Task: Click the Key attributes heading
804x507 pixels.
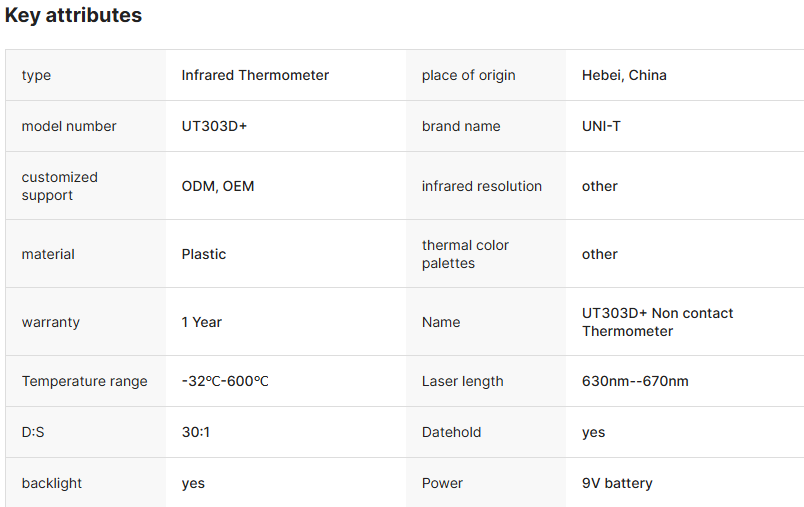Action: (x=73, y=16)
